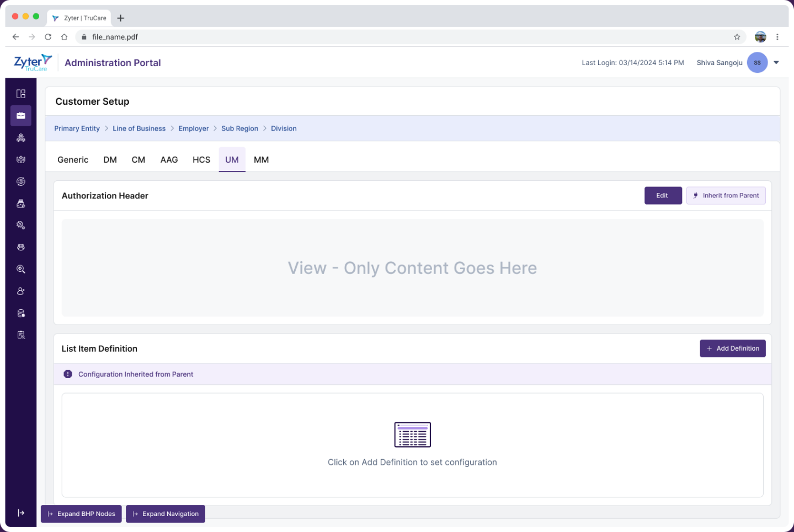This screenshot has height=532, width=794.
Task: Click the browser address bar
Action: [411, 37]
